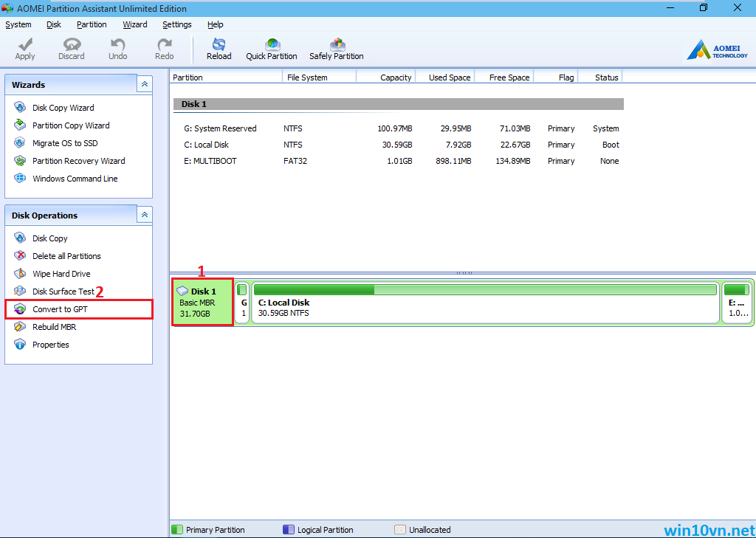
Task: Select Delete all Partitions operation
Action: [x=66, y=256]
